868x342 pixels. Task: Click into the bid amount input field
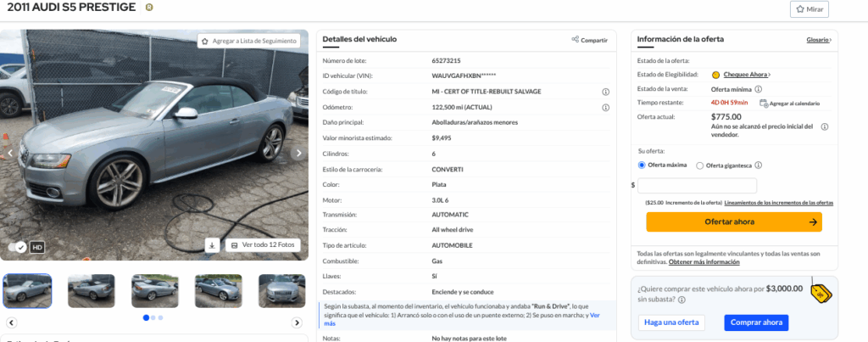pos(697,186)
